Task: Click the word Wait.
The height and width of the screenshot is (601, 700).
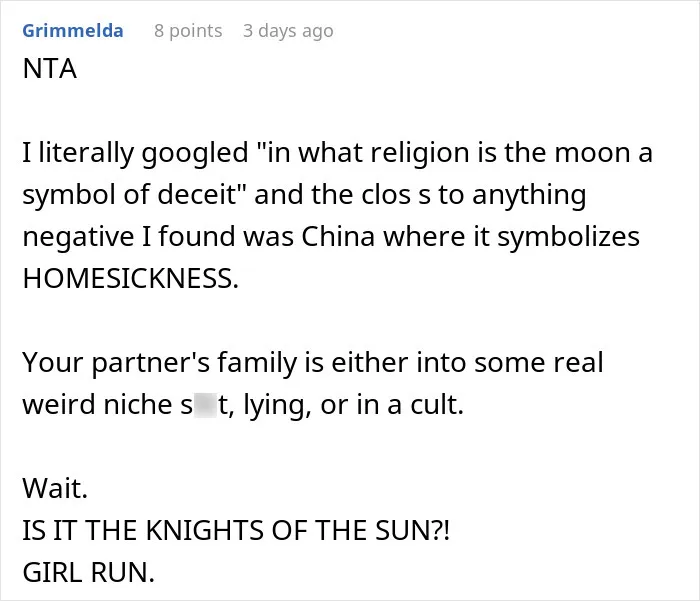Action: [55, 488]
